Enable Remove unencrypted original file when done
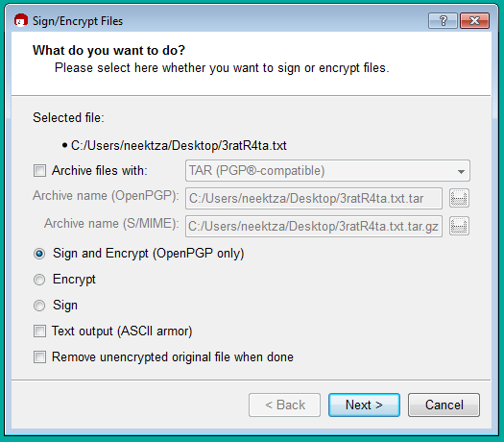The height and width of the screenshot is (442, 504). point(40,357)
